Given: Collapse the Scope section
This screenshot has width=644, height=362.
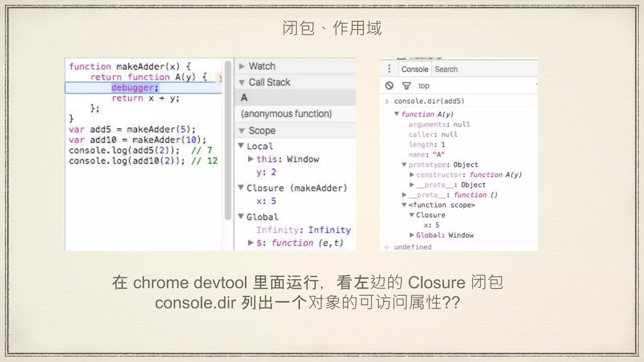Looking at the screenshot, I should coord(241,131).
